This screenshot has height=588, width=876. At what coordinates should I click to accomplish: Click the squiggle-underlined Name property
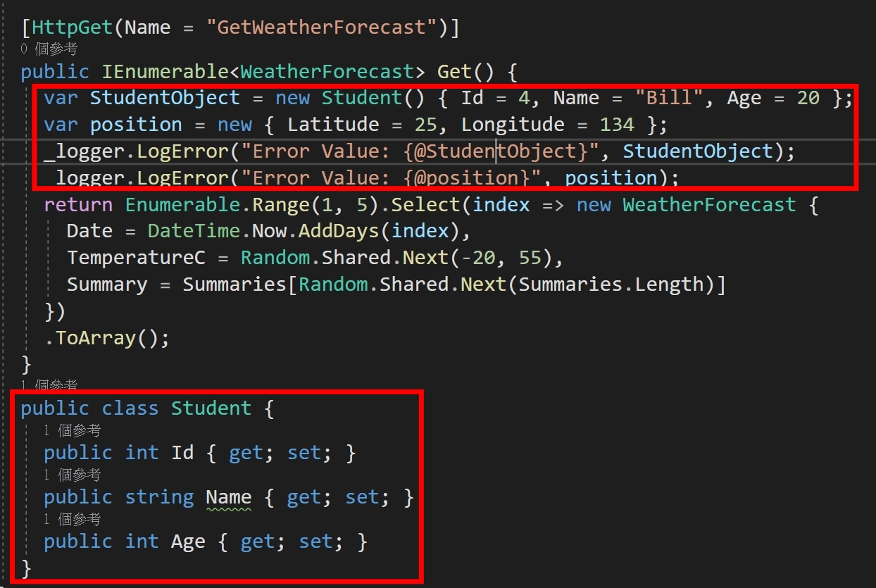pyautogui.click(x=228, y=497)
